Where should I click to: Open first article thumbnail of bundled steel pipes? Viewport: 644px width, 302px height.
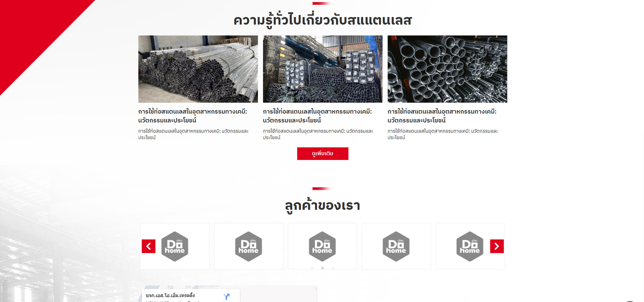(198, 69)
